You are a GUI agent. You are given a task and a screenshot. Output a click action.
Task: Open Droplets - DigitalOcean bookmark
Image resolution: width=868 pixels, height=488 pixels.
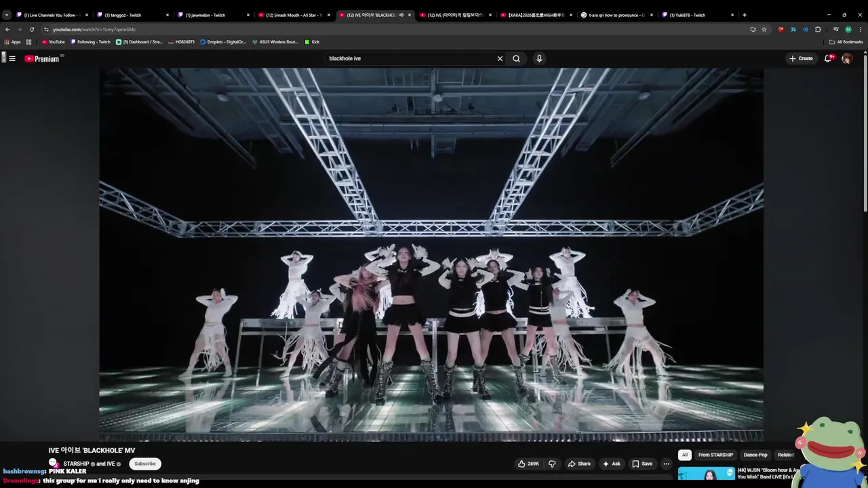tap(223, 42)
